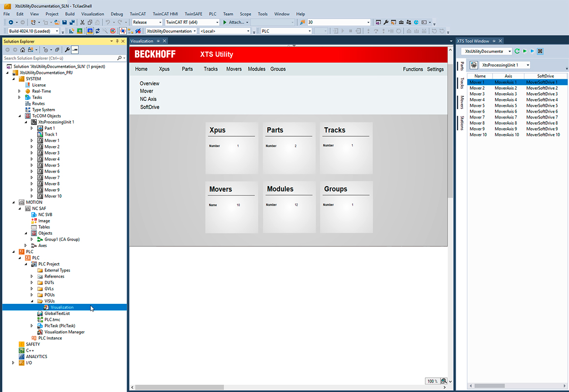Click the grid view icon in XTS Tool Window

(540, 51)
